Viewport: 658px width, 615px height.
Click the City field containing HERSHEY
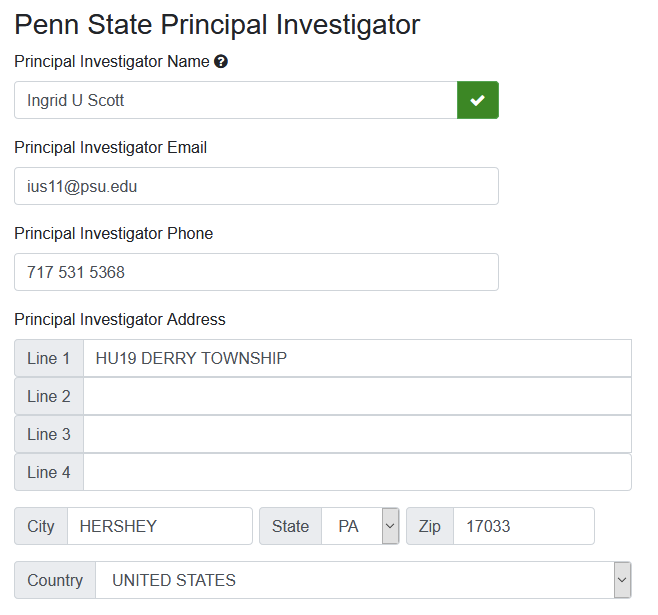(x=160, y=526)
